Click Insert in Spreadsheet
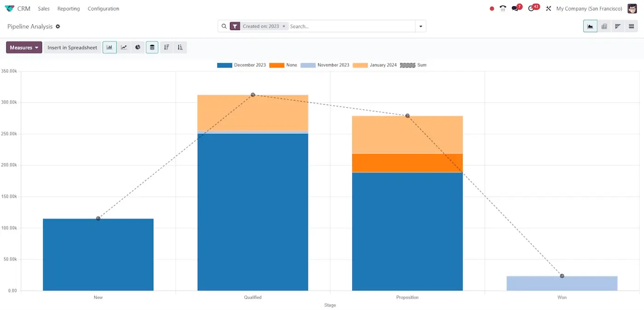This screenshot has width=644, height=310. [x=72, y=47]
